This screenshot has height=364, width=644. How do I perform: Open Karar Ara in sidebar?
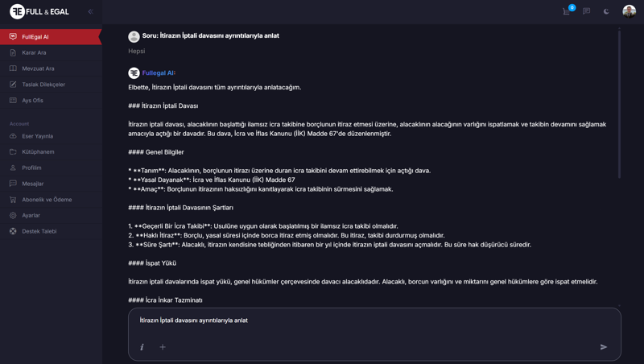(x=34, y=52)
